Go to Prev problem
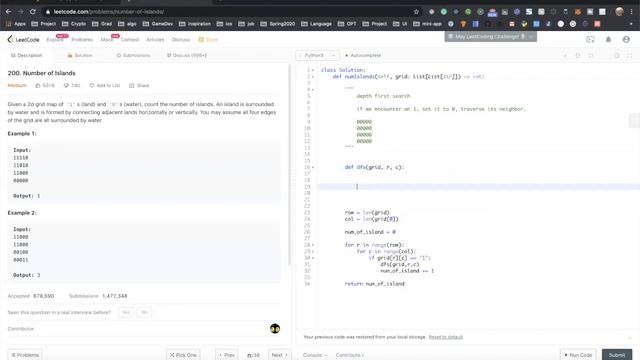 (227, 355)
